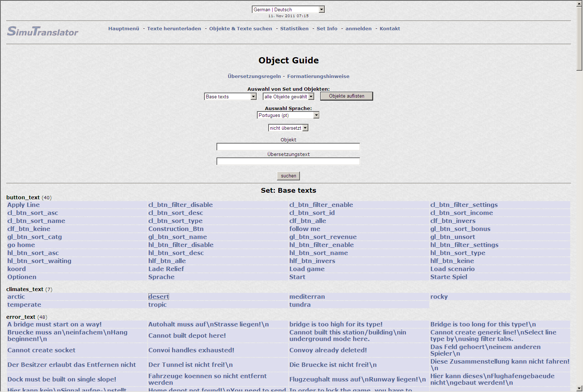Go to Hauptmenü in the navigation
The image size is (583, 392).
click(x=124, y=28)
